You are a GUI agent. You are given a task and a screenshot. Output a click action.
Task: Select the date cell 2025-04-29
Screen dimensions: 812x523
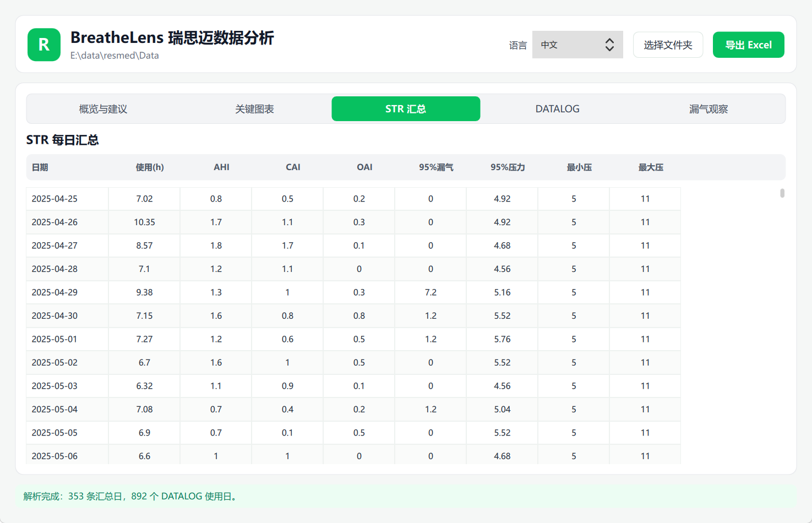point(67,292)
